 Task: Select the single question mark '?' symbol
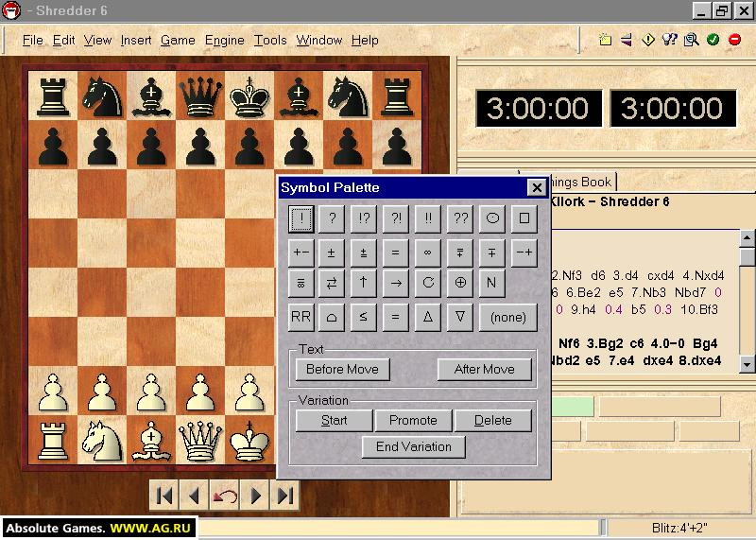[332, 218]
